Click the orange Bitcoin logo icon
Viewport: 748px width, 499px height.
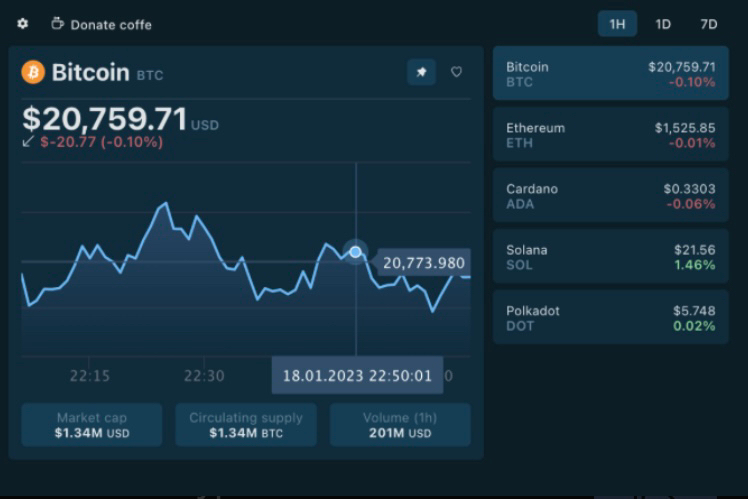pyautogui.click(x=33, y=72)
